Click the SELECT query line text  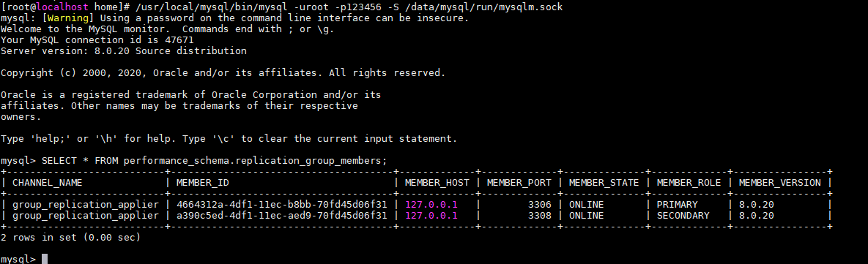click(x=194, y=161)
